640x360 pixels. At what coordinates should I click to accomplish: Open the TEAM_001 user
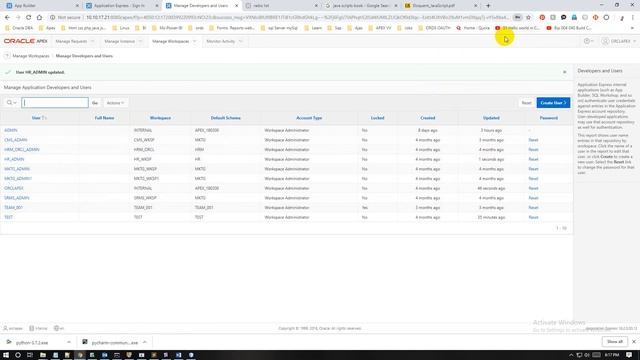[13, 208]
